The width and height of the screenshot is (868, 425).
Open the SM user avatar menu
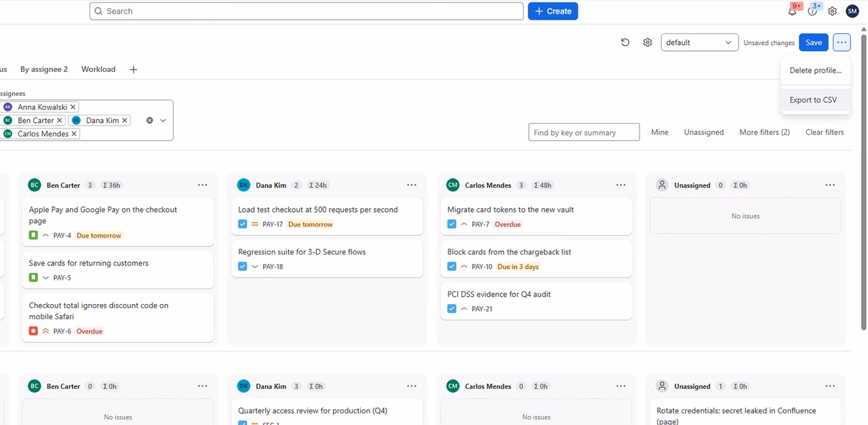click(x=852, y=11)
